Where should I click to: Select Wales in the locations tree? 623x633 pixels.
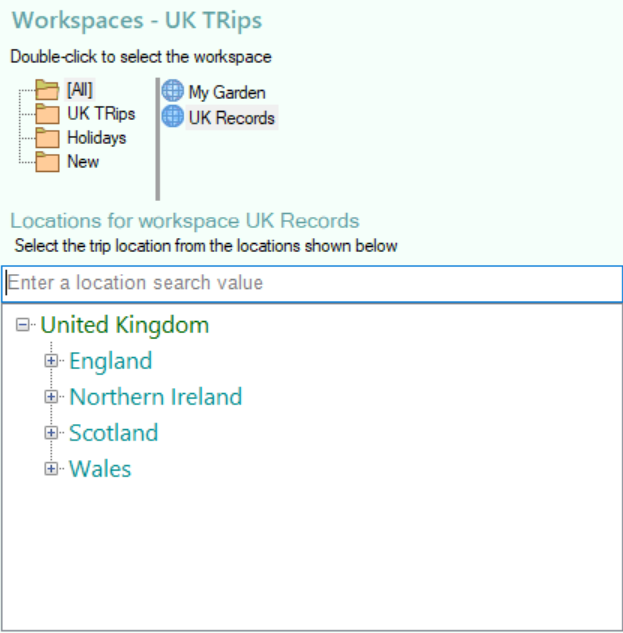point(100,469)
